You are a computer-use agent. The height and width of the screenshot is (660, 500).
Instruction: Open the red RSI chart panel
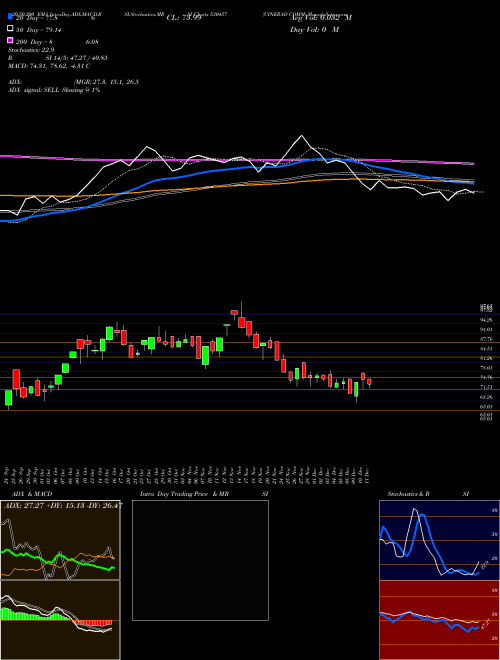pyautogui.click(x=439, y=620)
